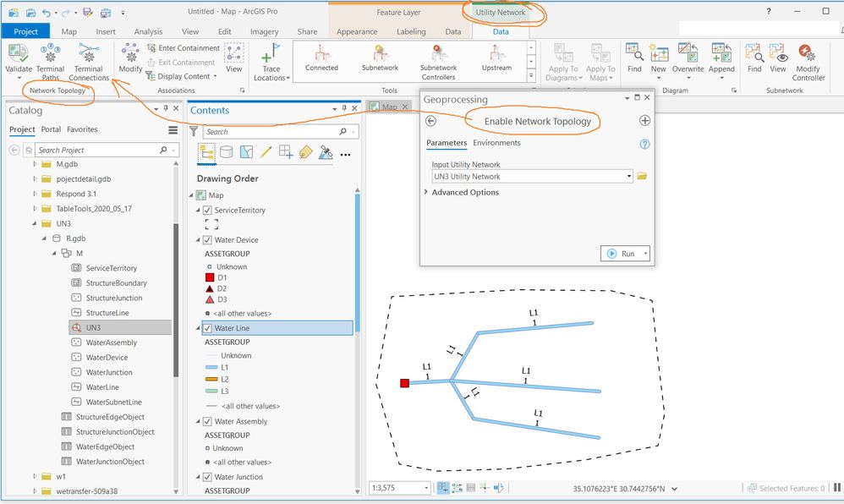Click New diagram icon
The height and width of the screenshot is (504, 844).
(658, 52)
